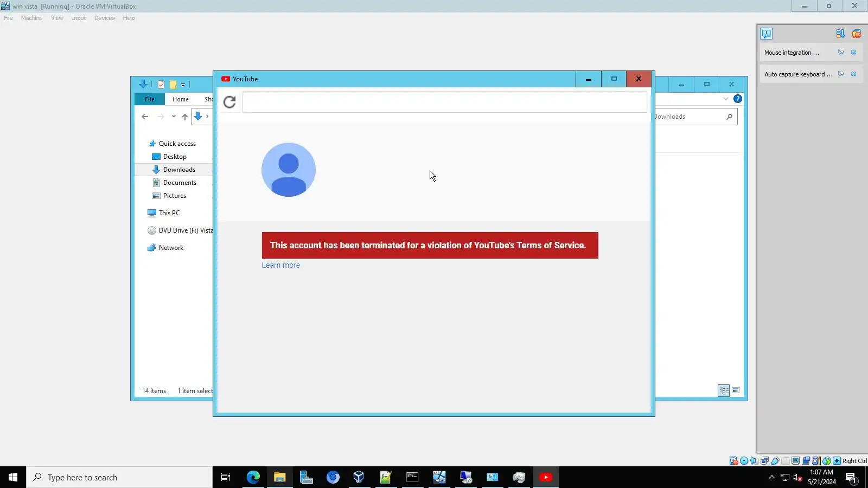The width and height of the screenshot is (868, 488).
Task: Click the VirtualBox optical disk indicator
Action: [744, 461]
